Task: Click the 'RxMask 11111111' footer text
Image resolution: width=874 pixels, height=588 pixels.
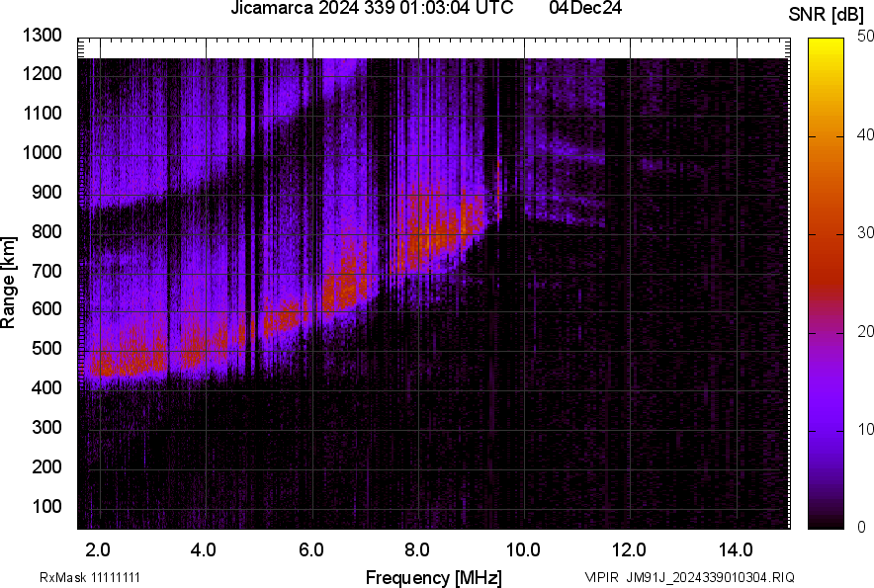Action: pos(90,577)
